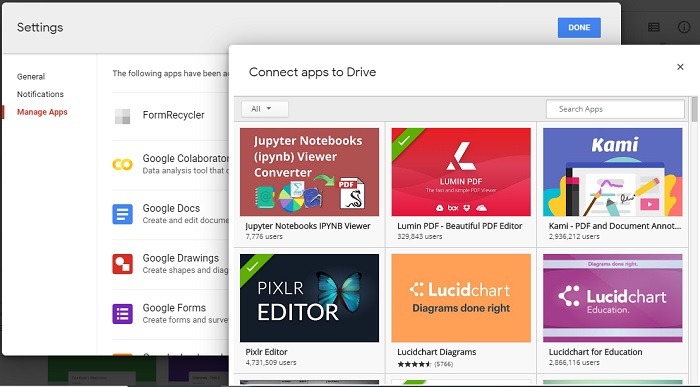The height and width of the screenshot is (387, 700).
Task: Open the Pixlr Editor thumbnail
Action: [x=309, y=298]
